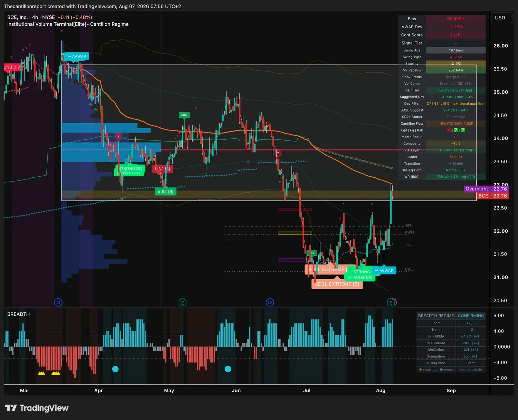This screenshot has width=518, height=420.
Task: Select the Normal 0.32 Bd-Eq Corr value
Action: coord(456,170)
